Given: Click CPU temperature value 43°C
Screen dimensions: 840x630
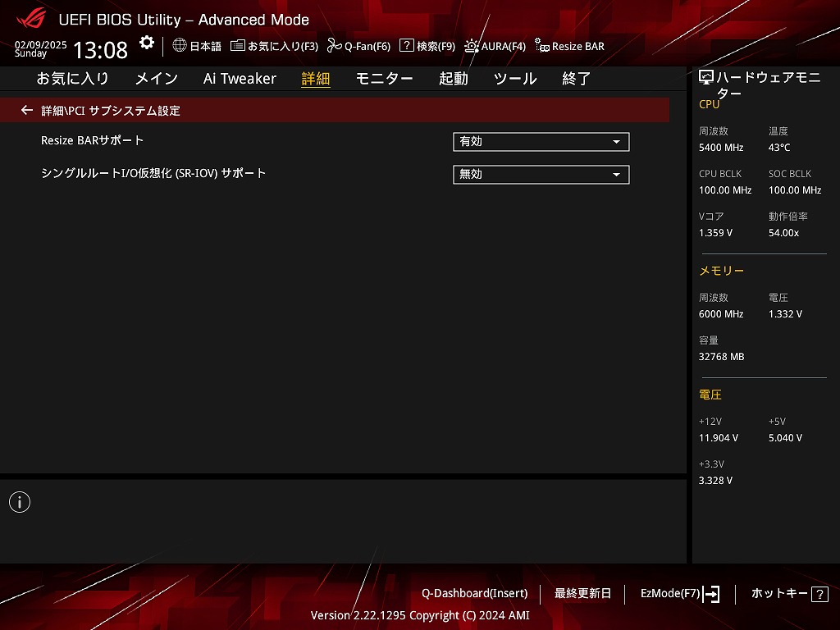Looking at the screenshot, I should tap(779, 148).
